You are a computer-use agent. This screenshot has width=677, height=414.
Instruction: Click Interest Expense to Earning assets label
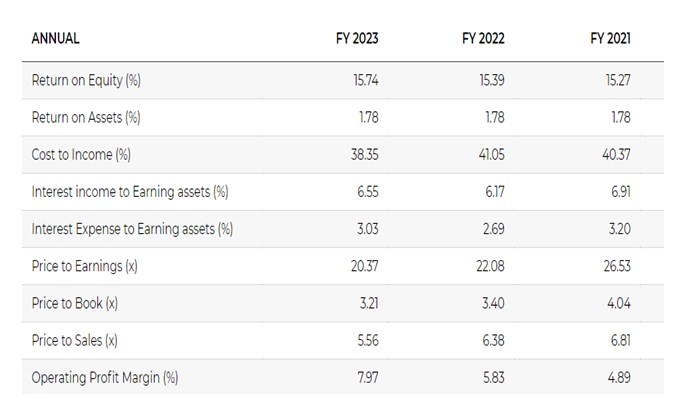(x=132, y=229)
